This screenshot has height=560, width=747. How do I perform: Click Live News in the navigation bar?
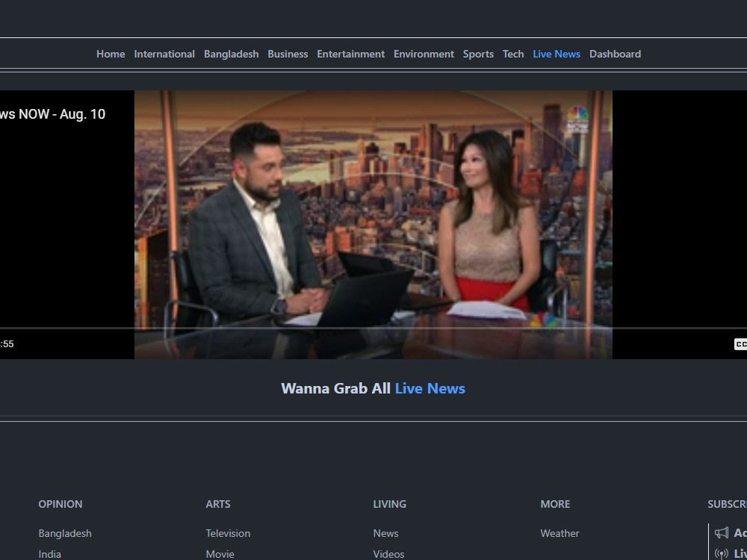(x=557, y=55)
